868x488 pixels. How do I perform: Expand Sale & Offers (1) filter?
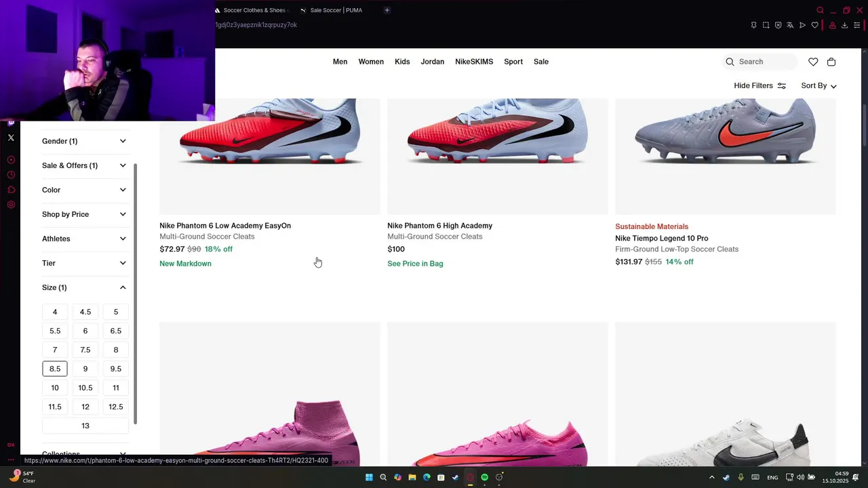[84, 165]
